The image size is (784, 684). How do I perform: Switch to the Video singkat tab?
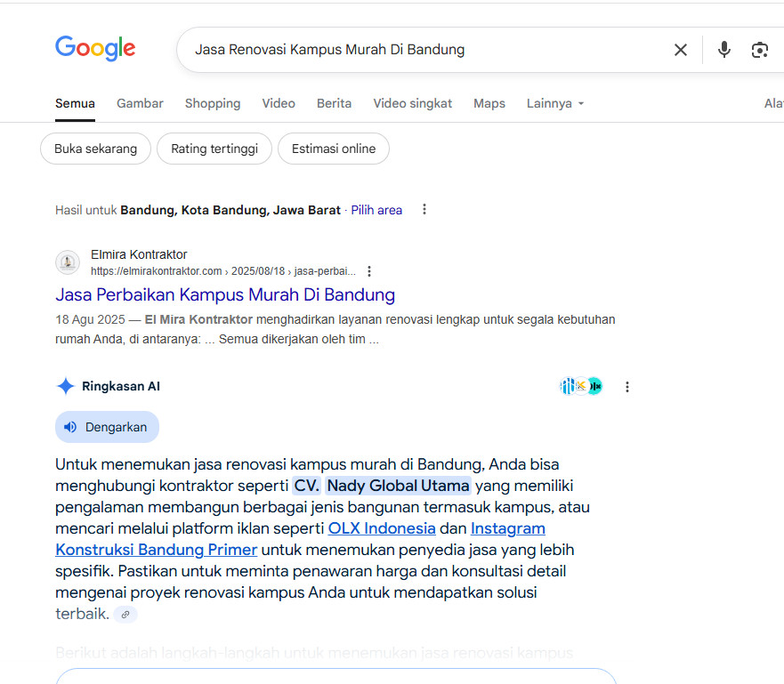[413, 103]
